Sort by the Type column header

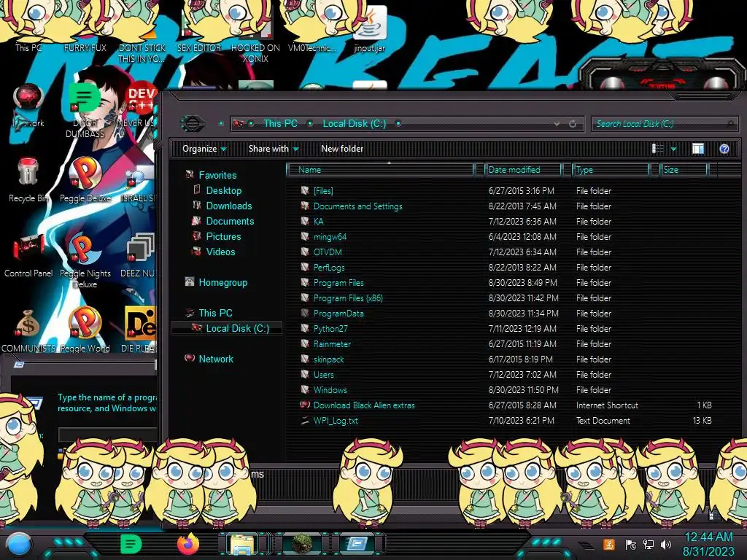click(x=611, y=169)
